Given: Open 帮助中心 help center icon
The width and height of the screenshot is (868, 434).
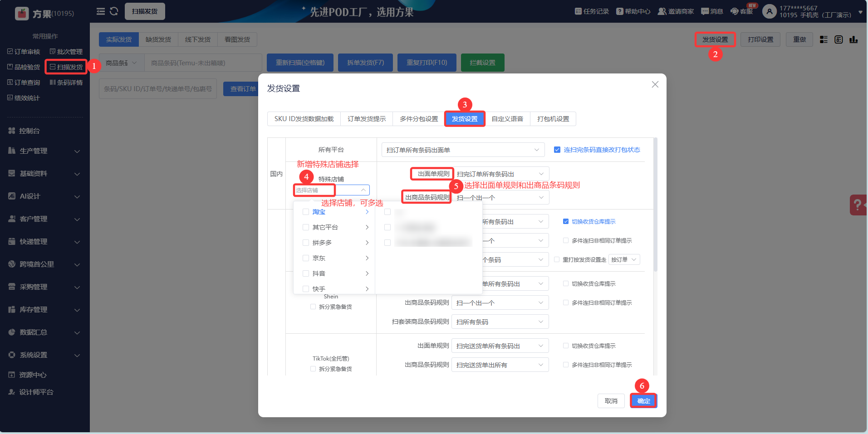Looking at the screenshot, I should 620,11.
